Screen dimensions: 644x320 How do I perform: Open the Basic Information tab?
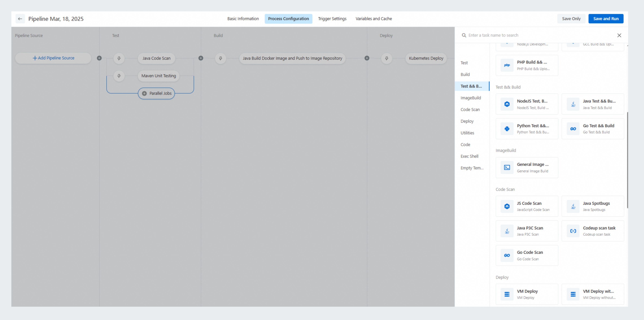(x=243, y=19)
